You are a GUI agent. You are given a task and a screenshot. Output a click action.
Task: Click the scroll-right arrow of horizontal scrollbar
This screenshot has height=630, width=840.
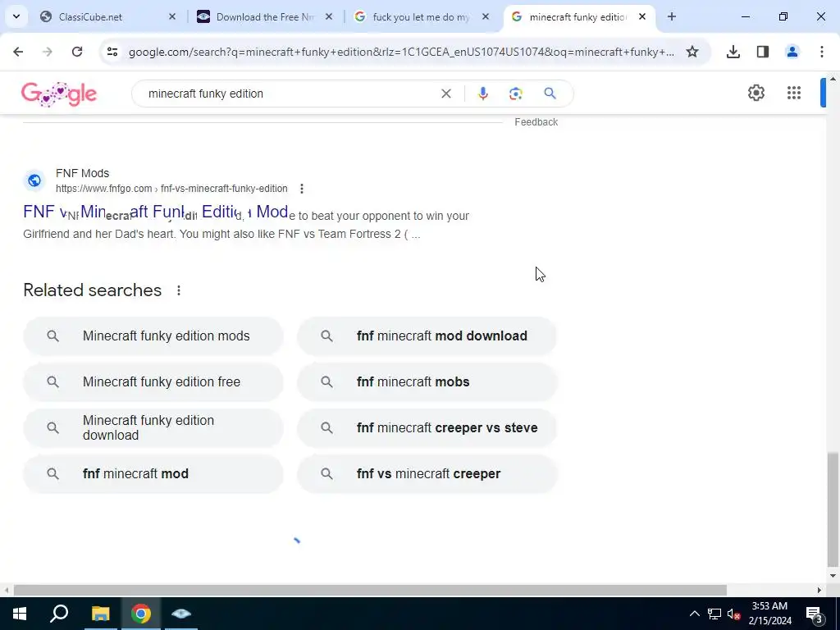(819, 591)
